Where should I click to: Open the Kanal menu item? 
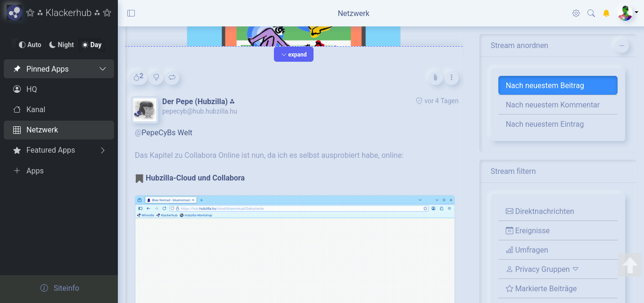[x=36, y=109]
